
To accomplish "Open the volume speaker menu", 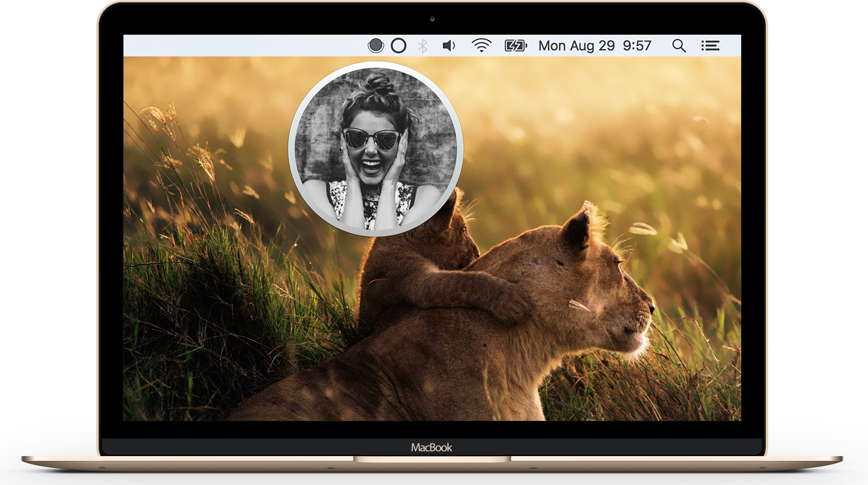I will 449,46.
